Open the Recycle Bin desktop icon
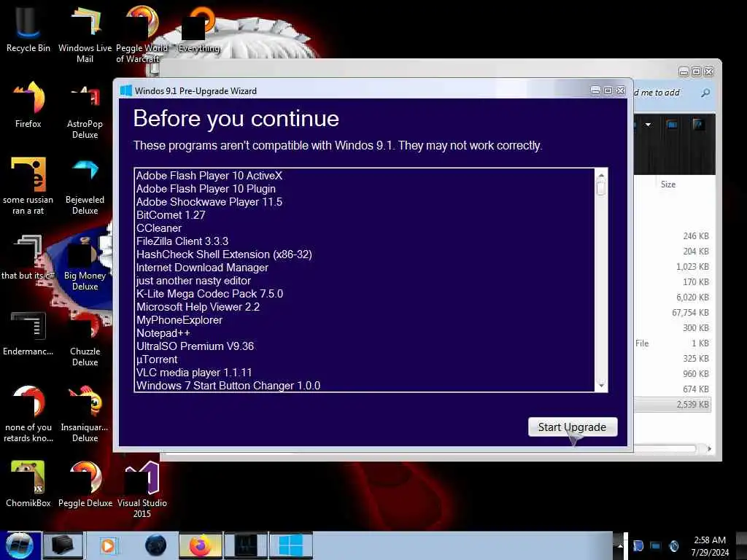Viewport: 747px width, 560px height. click(x=28, y=28)
